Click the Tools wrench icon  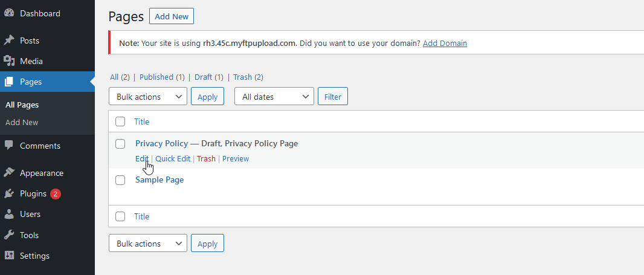pos(9,235)
